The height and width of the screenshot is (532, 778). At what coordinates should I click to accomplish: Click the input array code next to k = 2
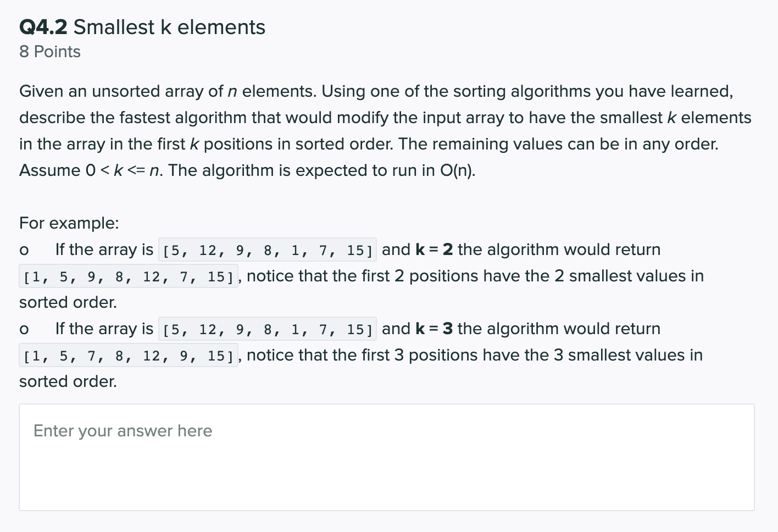click(268, 250)
